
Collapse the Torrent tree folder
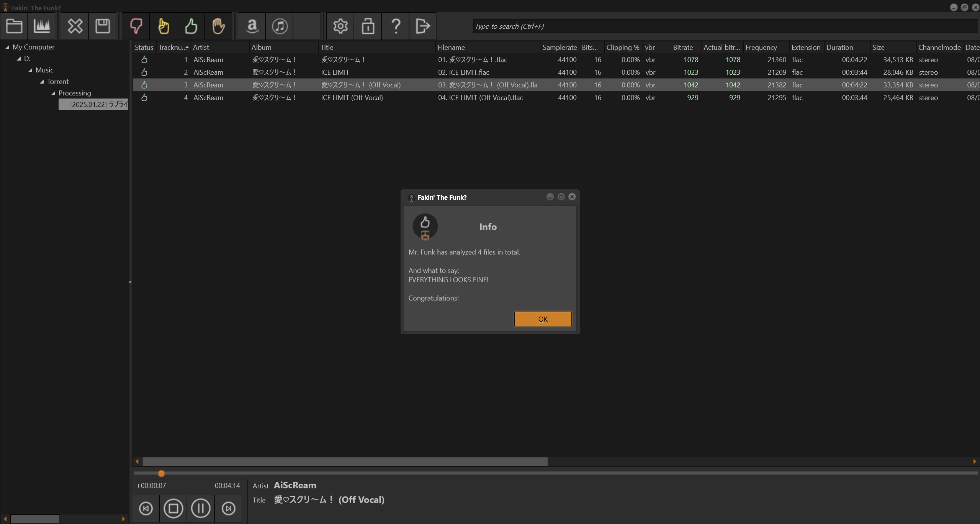tap(42, 82)
